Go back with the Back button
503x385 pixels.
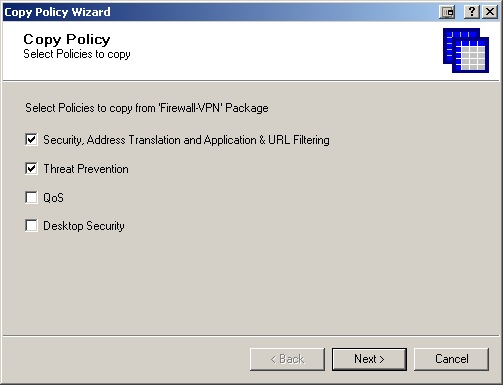pos(287,359)
